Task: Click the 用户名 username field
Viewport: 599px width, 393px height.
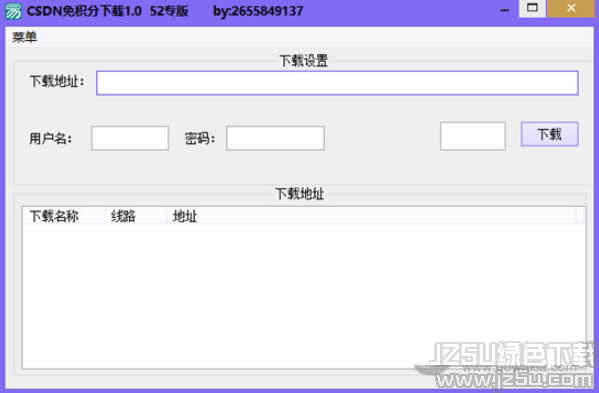Action: 130,138
